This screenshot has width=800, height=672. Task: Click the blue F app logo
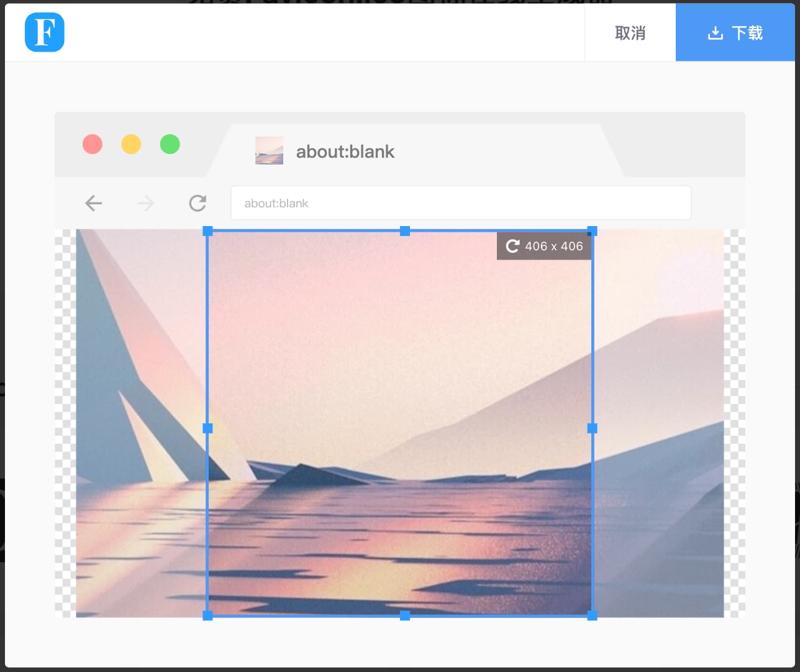tap(45, 32)
